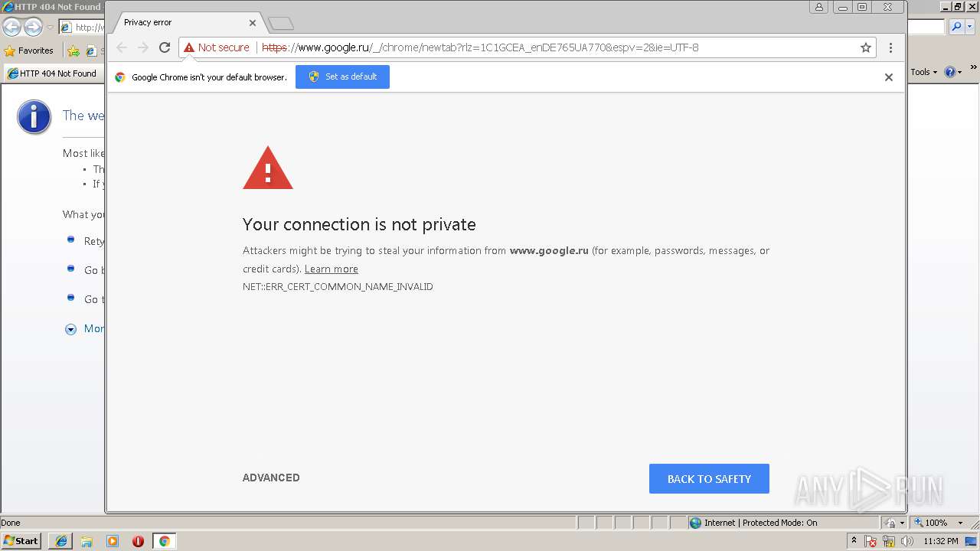
Task: Click the Chrome address bar URL
Action: coord(480,47)
